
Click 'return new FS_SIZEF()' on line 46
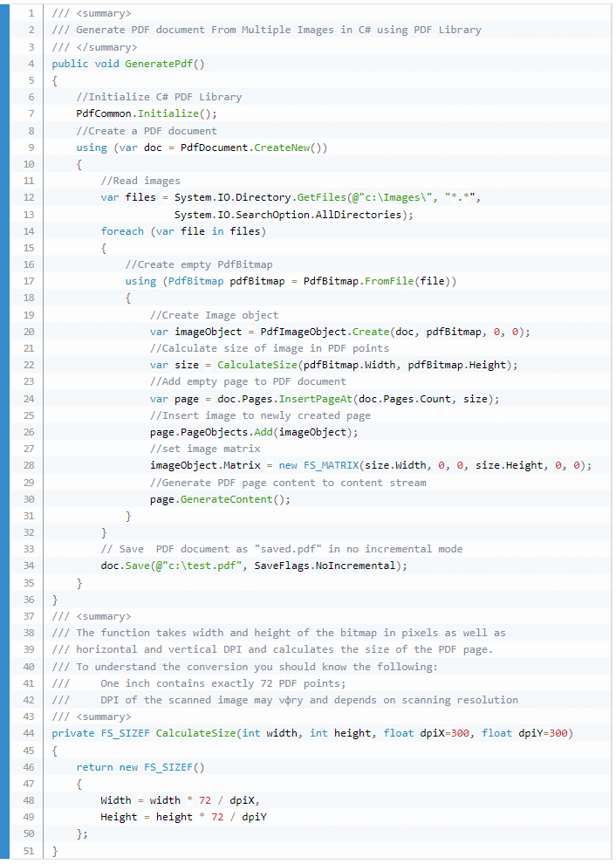point(140,767)
